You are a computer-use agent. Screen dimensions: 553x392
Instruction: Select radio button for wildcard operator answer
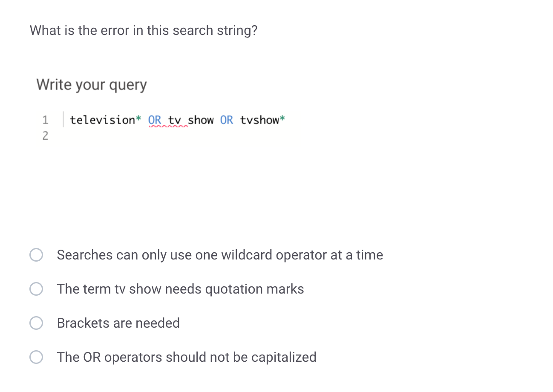click(36, 255)
